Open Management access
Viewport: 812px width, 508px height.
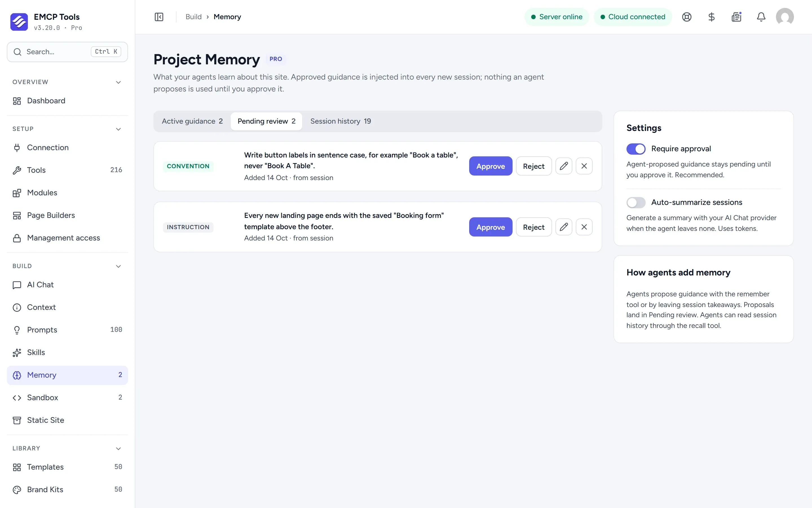[x=67, y=238]
